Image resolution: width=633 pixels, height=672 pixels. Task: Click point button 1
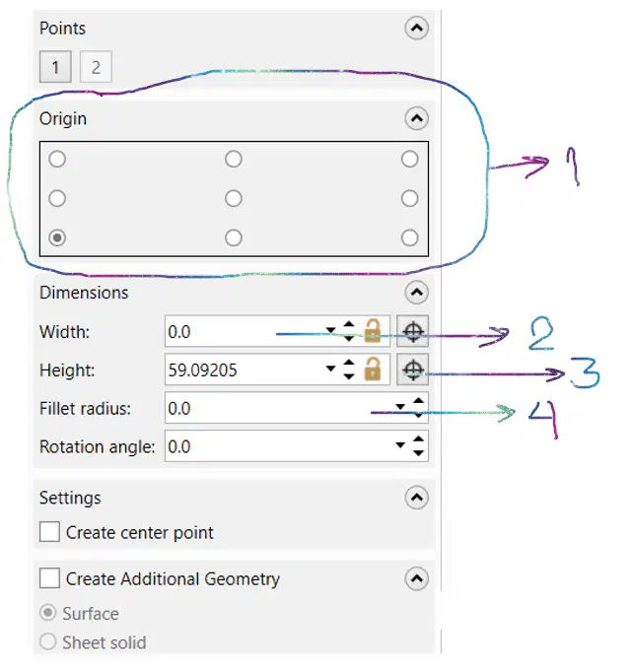coord(55,67)
